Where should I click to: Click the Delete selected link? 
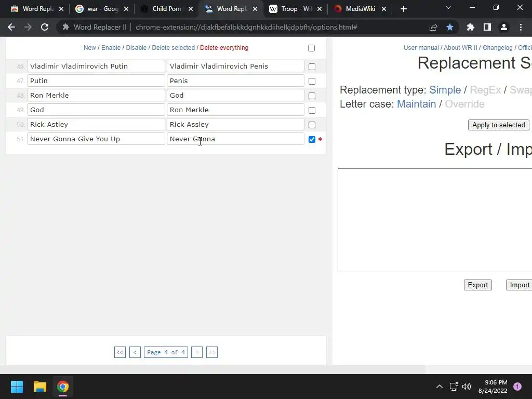pyautogui.click(x=173, y=48)
